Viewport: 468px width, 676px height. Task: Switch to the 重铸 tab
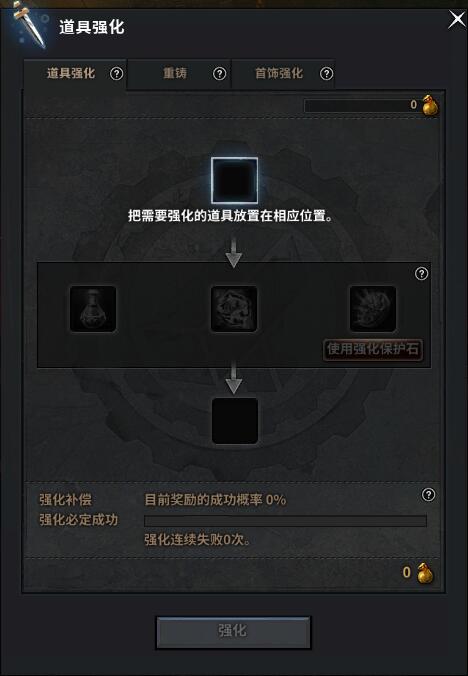click(175, 73)
